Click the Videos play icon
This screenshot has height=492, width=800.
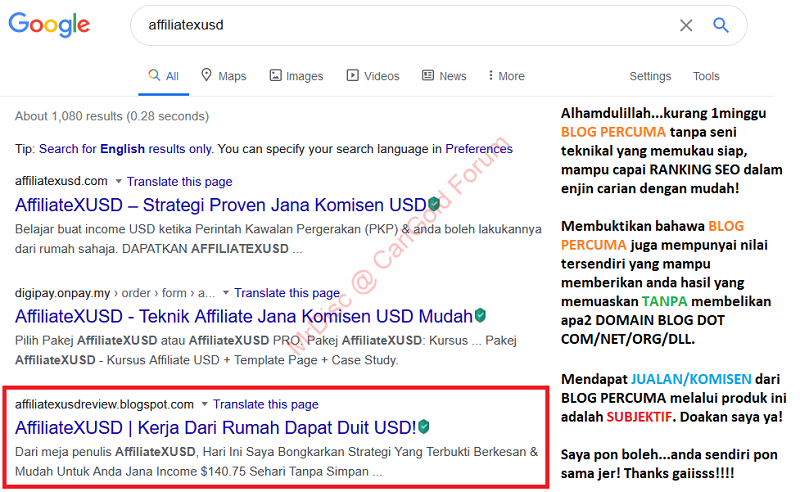[x=353, y=76]
